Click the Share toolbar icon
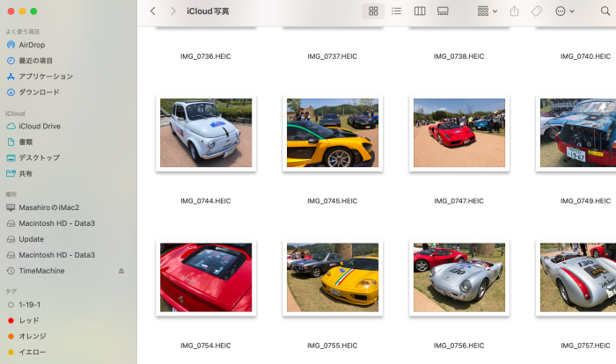The height and width of the screenshot is (364, 616). (514, 11)
